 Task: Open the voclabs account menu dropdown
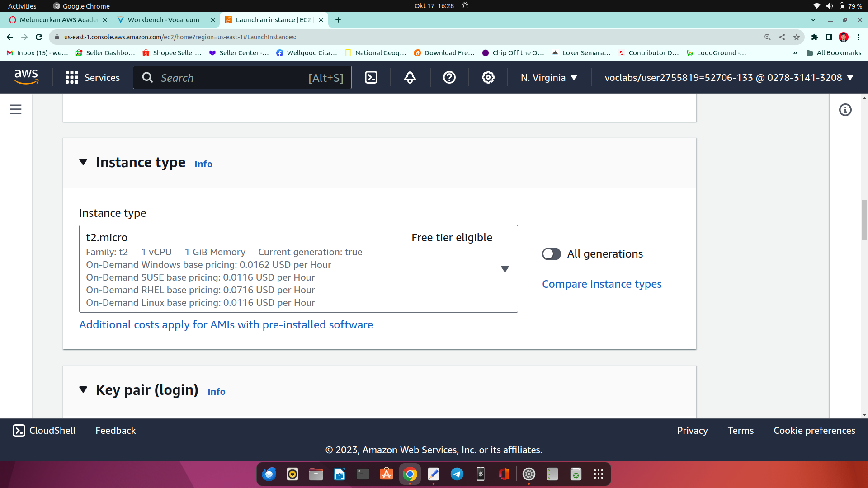coord(728,77)
